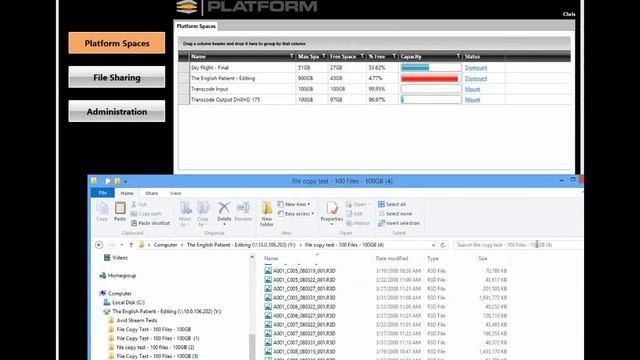
Task: Click the Delete X icon
Action: coord(224,208)
